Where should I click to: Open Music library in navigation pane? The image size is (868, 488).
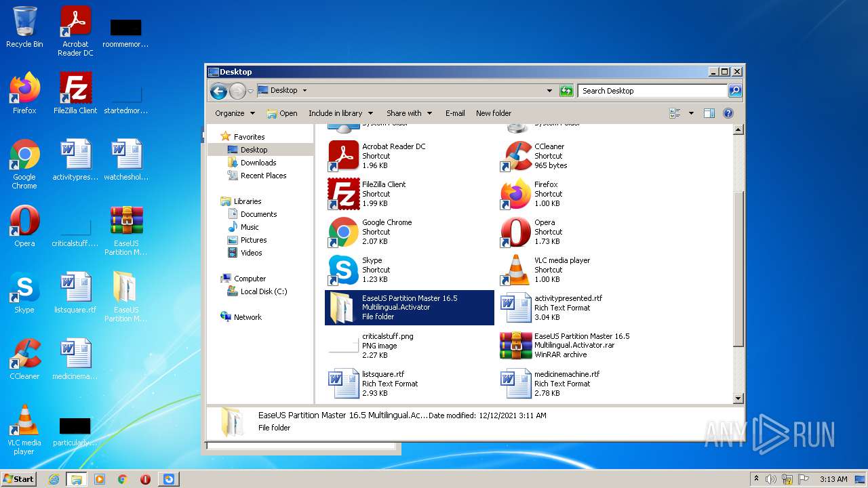[x=250, y=227]
